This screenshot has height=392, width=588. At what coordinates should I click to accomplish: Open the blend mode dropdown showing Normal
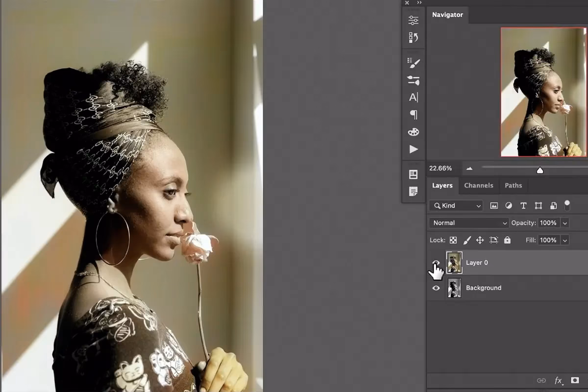[468, 222]
